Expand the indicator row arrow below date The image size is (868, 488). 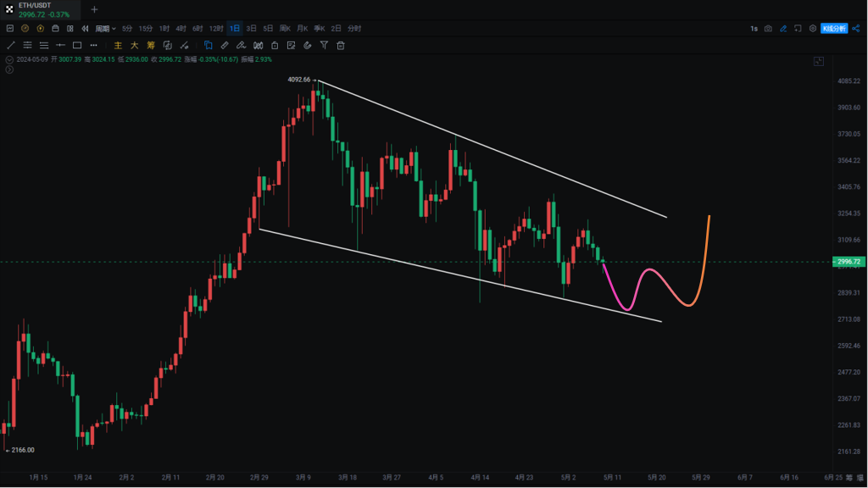(9, 69)
